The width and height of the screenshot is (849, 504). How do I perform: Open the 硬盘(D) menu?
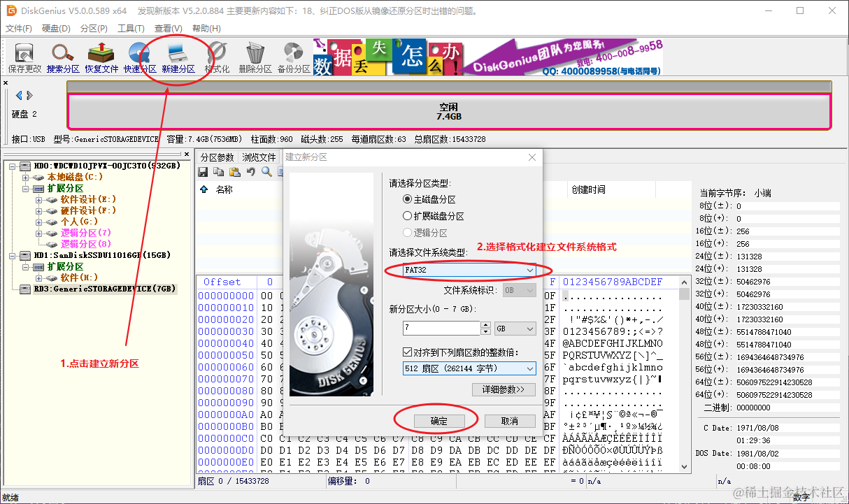tap(56, 29)
